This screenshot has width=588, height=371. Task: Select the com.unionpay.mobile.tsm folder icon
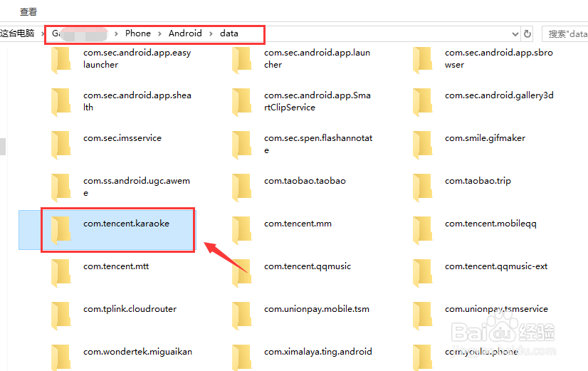tap(242, 316)
